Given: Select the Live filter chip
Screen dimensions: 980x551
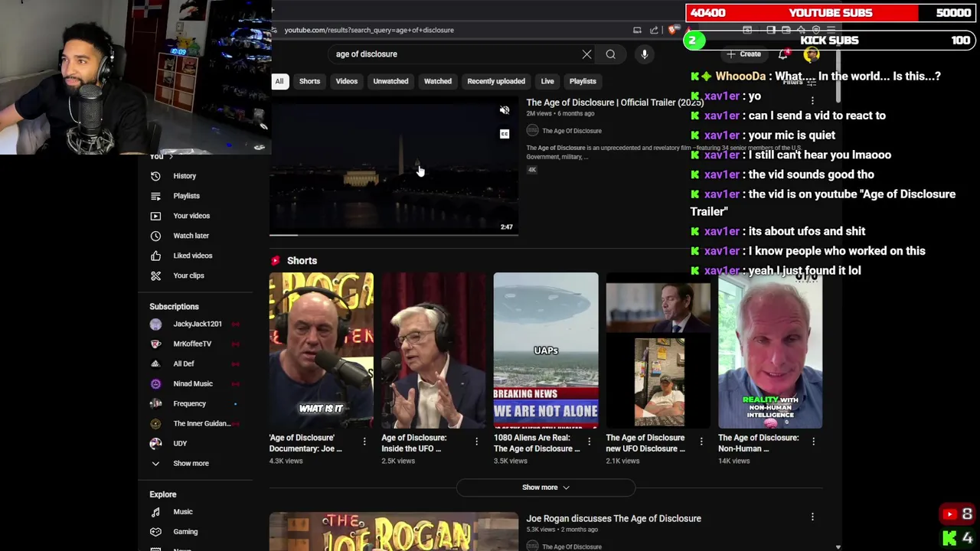Looking at the screenshot, I should [x=547, y=81].
